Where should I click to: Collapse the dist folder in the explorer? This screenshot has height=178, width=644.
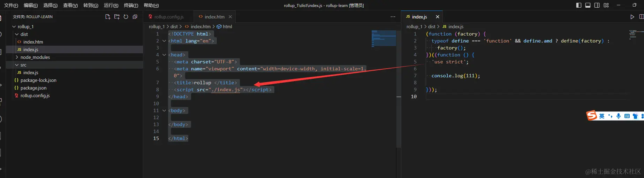17,34
